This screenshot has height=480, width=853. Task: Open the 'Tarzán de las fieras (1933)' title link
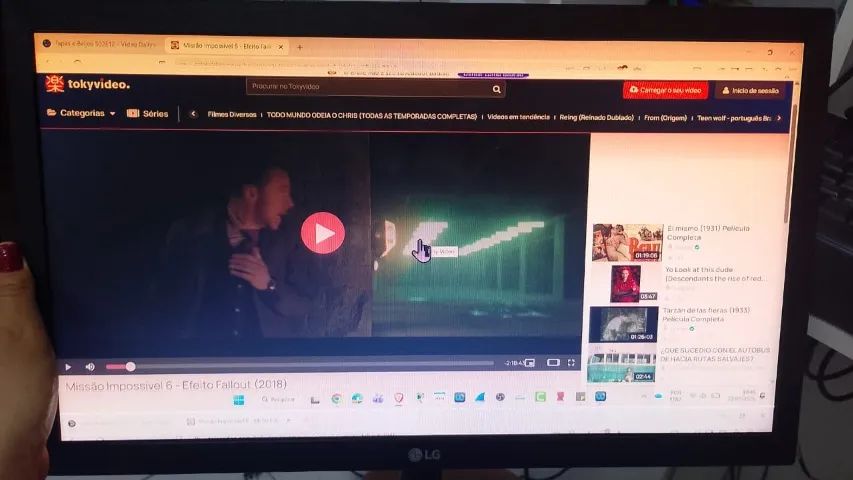(x=706, y=315)
